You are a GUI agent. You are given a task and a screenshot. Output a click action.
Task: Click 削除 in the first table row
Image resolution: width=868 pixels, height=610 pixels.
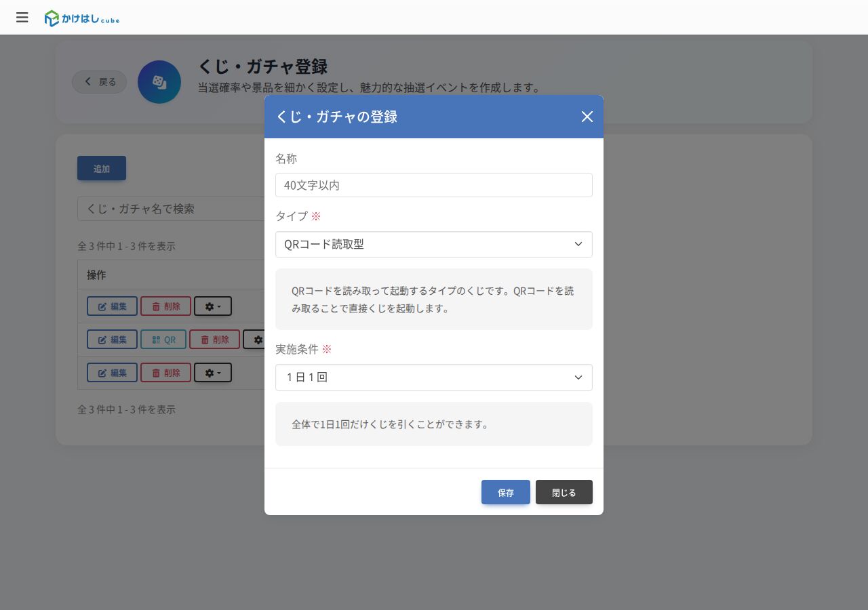tap(165, 306)
